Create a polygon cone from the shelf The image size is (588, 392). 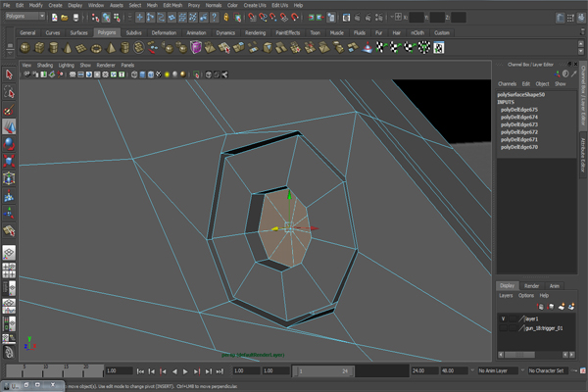click(x=68, y=48)
